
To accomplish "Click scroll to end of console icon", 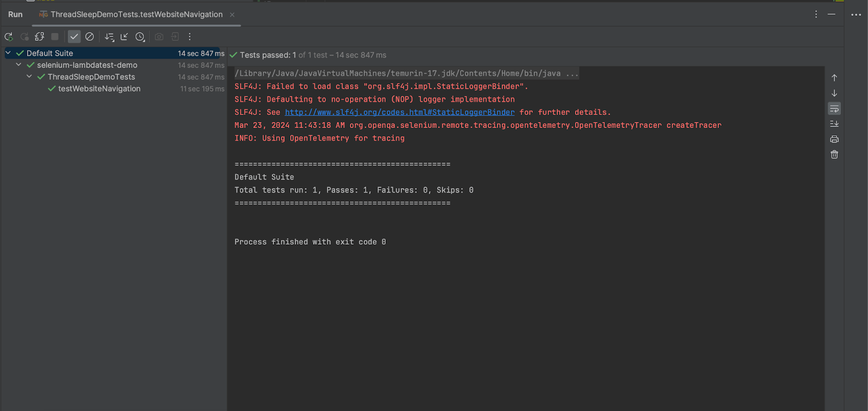I will [834, 124].
